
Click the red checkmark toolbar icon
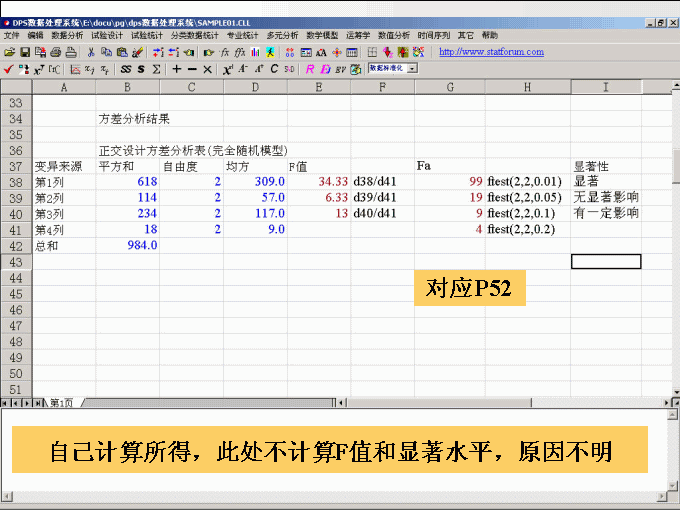click(x=9, y=70)
